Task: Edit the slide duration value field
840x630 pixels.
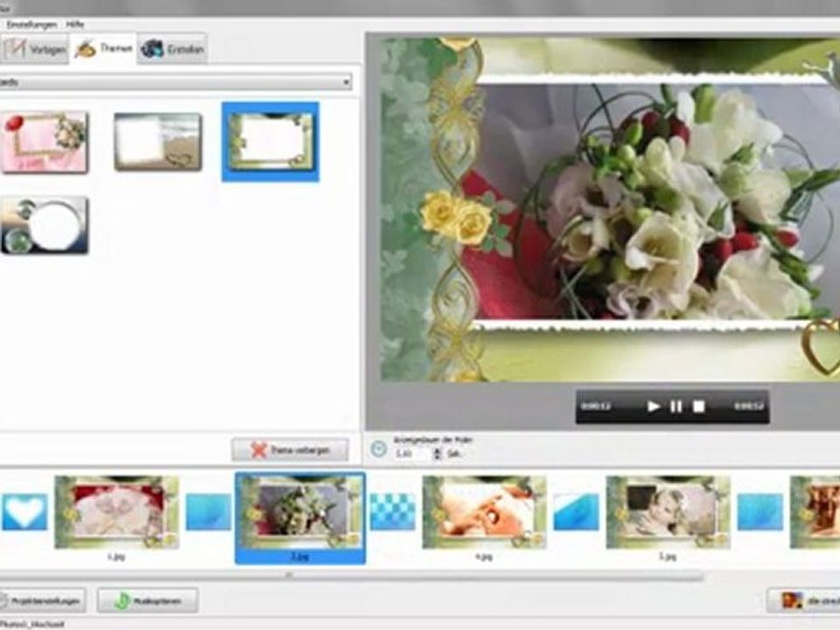Action: point(411,454)
